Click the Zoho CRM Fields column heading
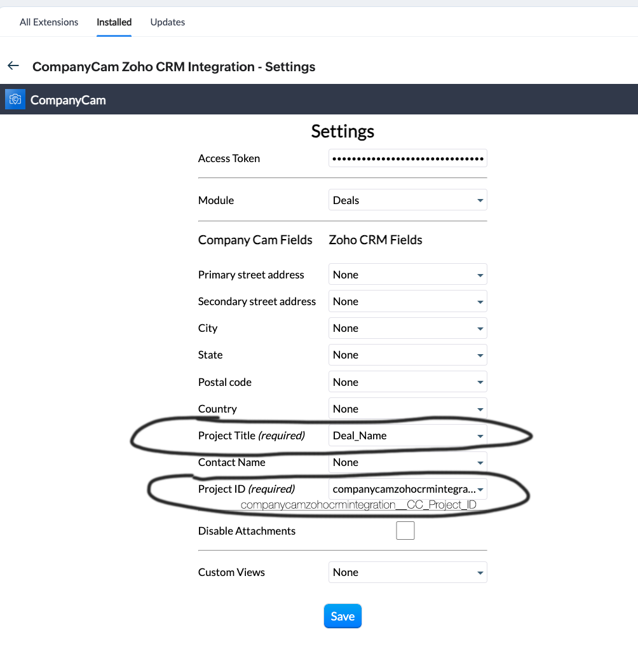Viewport: 638px width, 672px height. pos(376,240)
